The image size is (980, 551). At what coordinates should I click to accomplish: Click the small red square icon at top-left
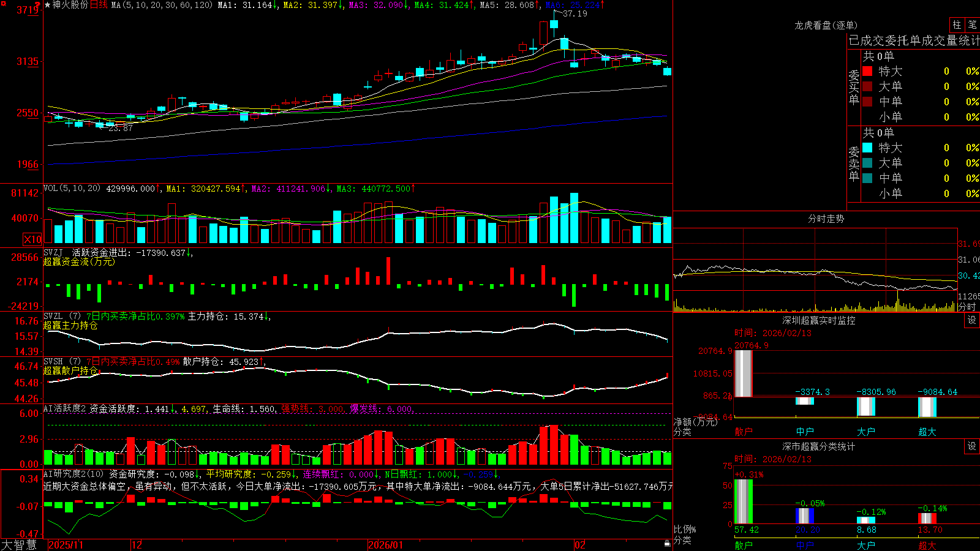point(3,3)
